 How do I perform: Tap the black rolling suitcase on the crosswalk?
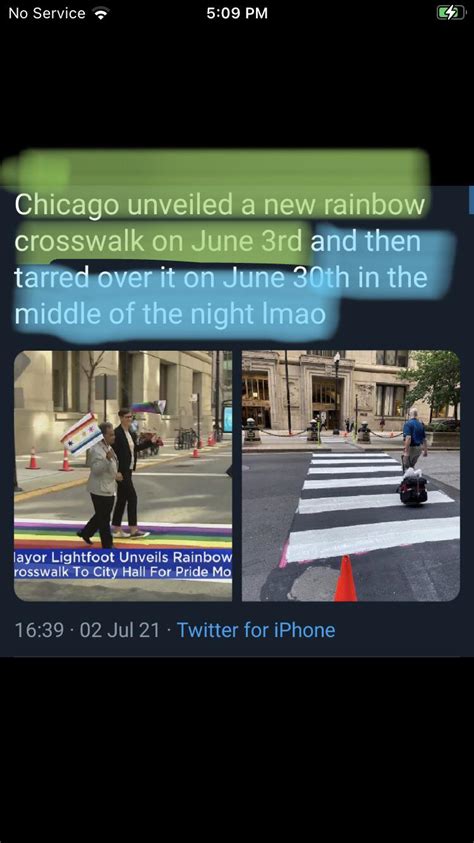tap(413, 489)
